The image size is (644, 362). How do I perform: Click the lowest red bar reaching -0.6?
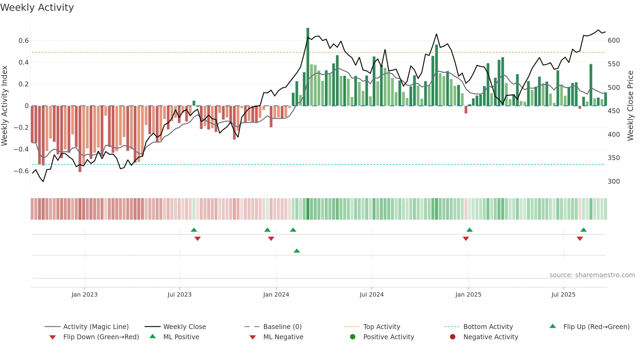(80, 139)
